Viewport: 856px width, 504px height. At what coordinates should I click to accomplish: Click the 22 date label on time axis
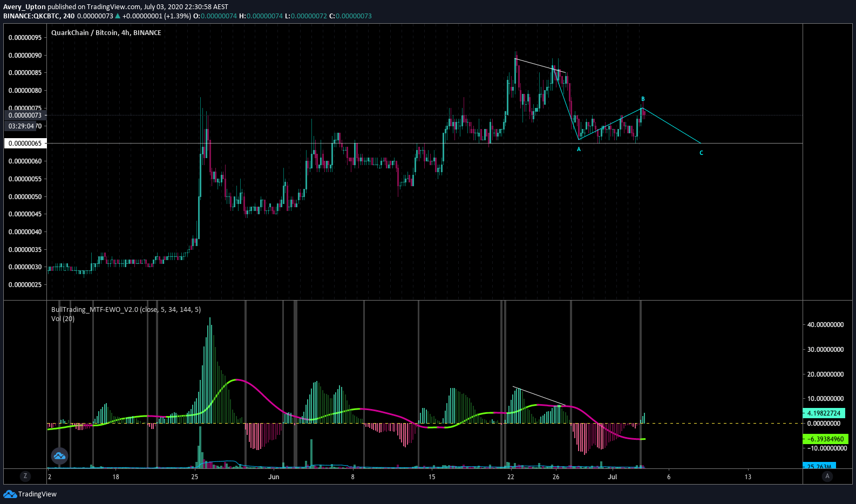tap(511, 477)
